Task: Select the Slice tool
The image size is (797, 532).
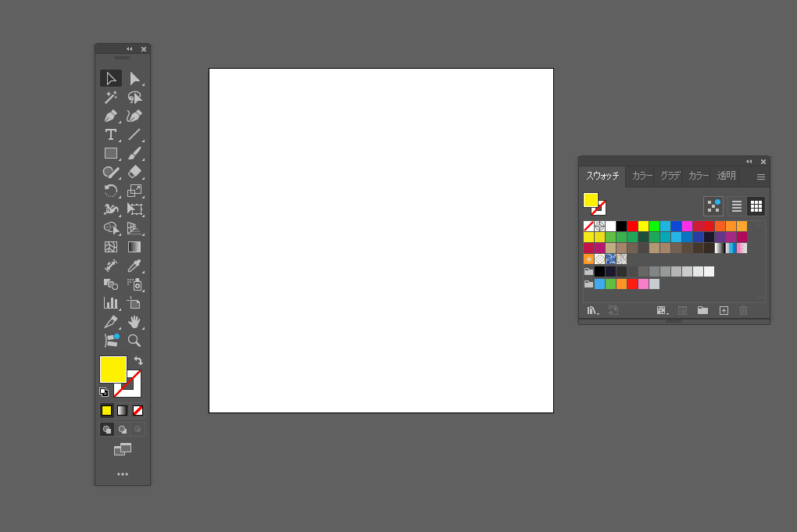Action: [111, 322]
